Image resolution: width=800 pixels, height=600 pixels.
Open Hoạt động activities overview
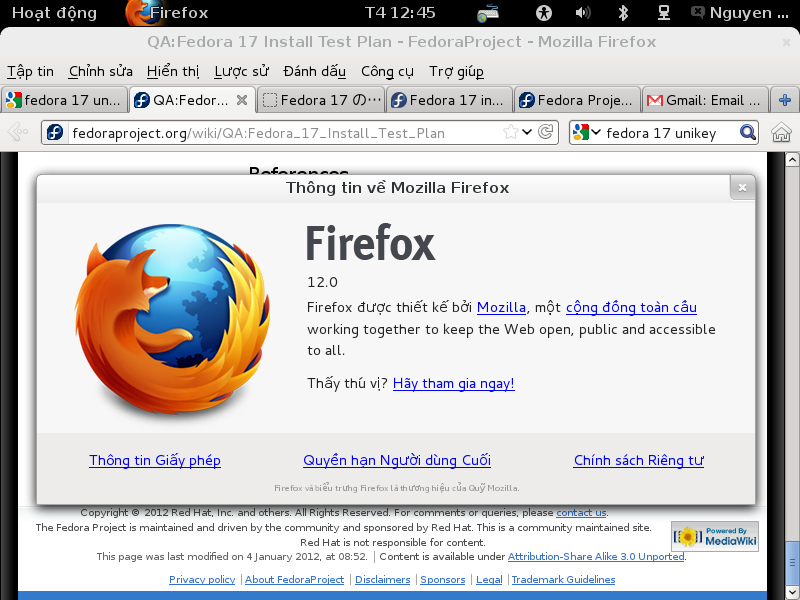pyautogui.click(x=54, y=13)
